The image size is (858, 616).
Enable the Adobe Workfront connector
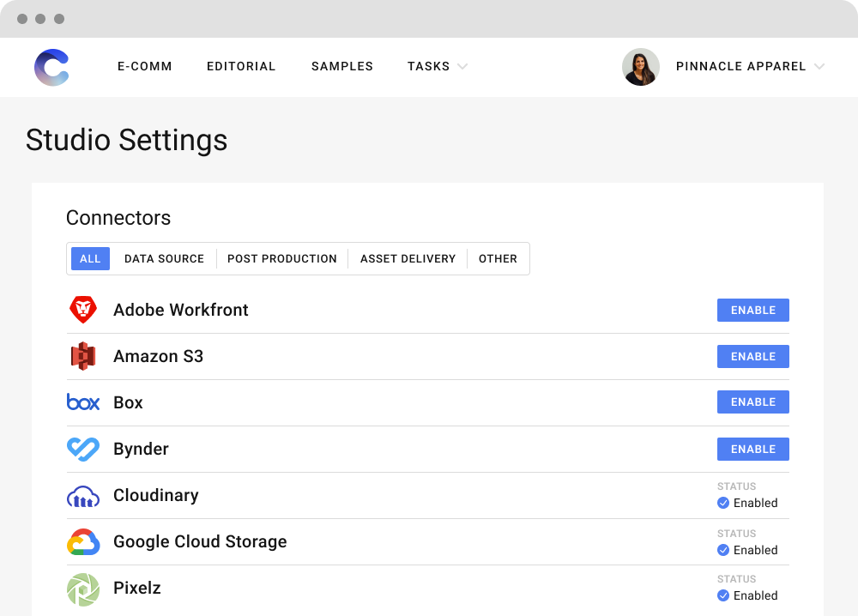point(752,310)
